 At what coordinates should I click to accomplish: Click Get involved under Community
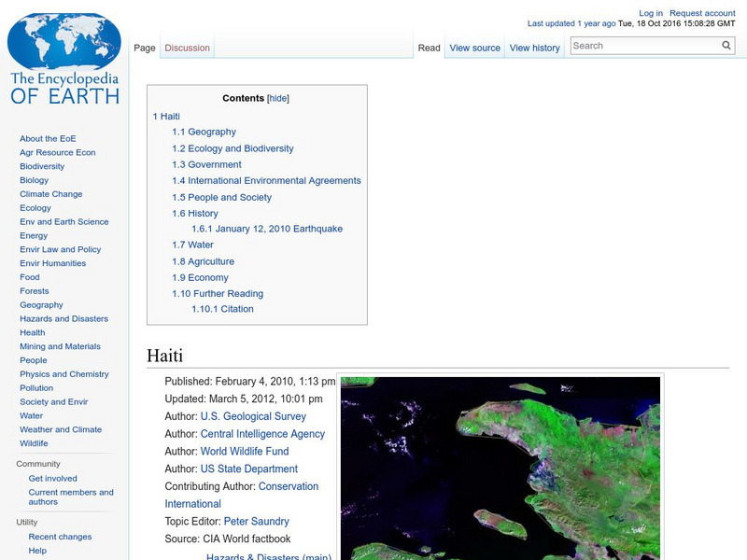click(53, 478)
